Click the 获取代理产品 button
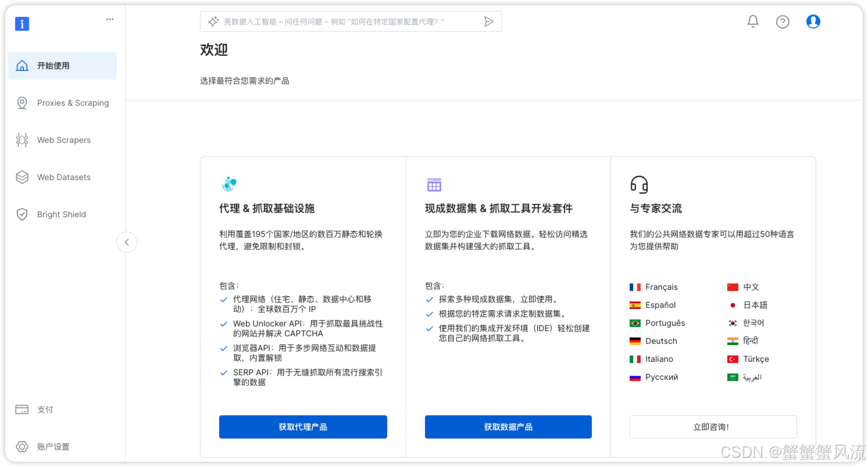868x467 pixels. click(303, 427)
